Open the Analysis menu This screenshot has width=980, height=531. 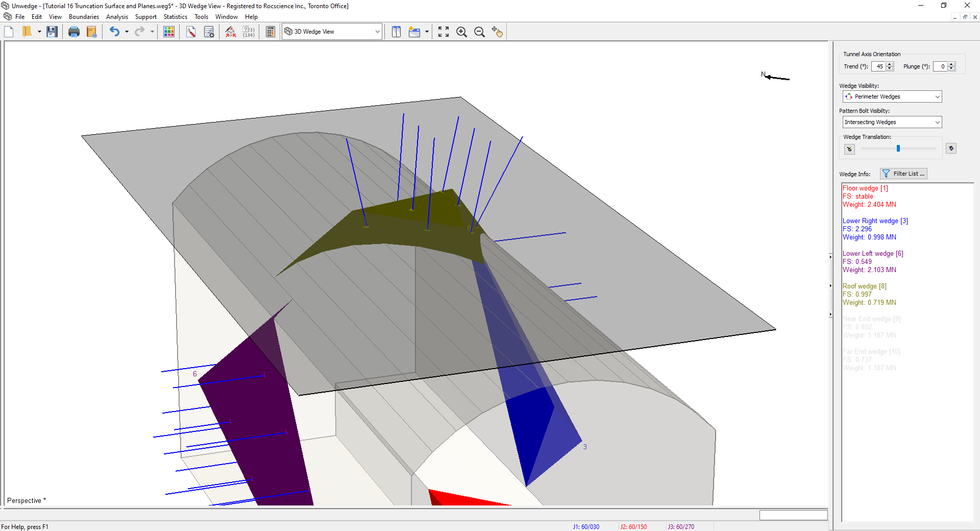click(117, 17)
